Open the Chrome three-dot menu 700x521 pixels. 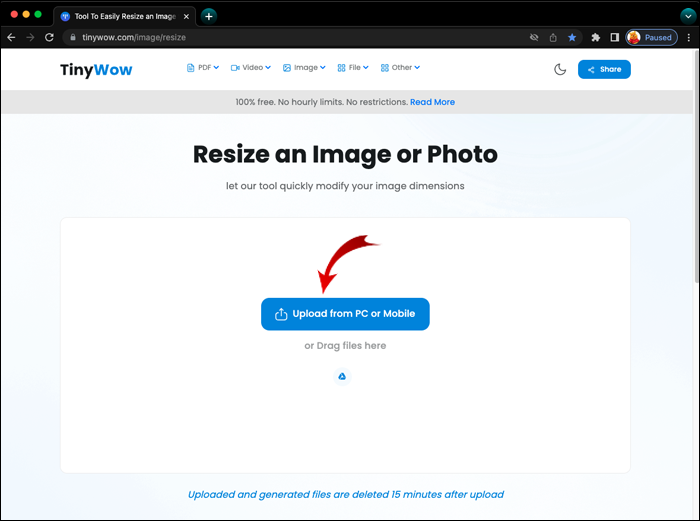click(x=689, y=38)
